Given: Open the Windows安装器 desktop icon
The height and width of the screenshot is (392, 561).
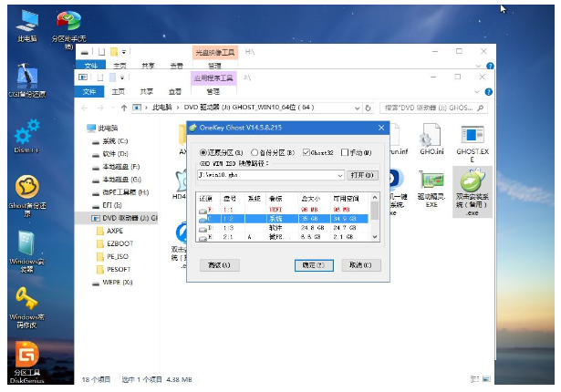Looking at the screenshot, I should pos(27,252).
